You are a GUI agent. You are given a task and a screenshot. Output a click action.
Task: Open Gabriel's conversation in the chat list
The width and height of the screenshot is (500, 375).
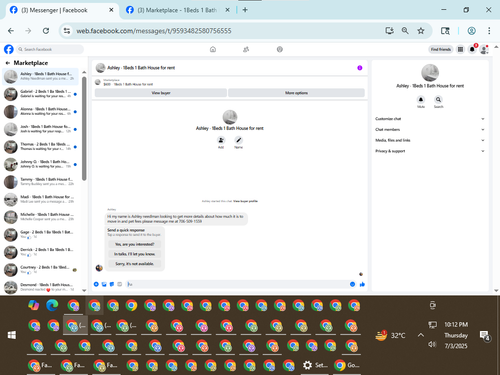tap(41, 94)
